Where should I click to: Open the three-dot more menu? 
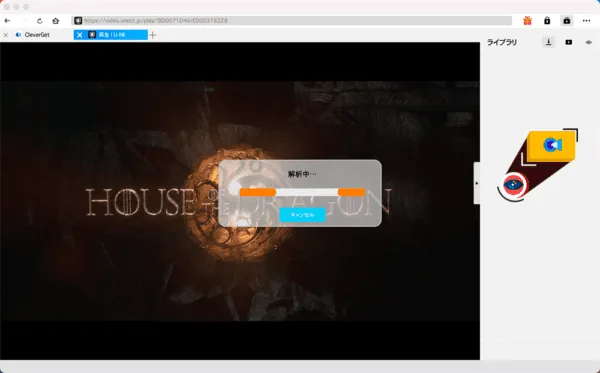coord(586,21)
